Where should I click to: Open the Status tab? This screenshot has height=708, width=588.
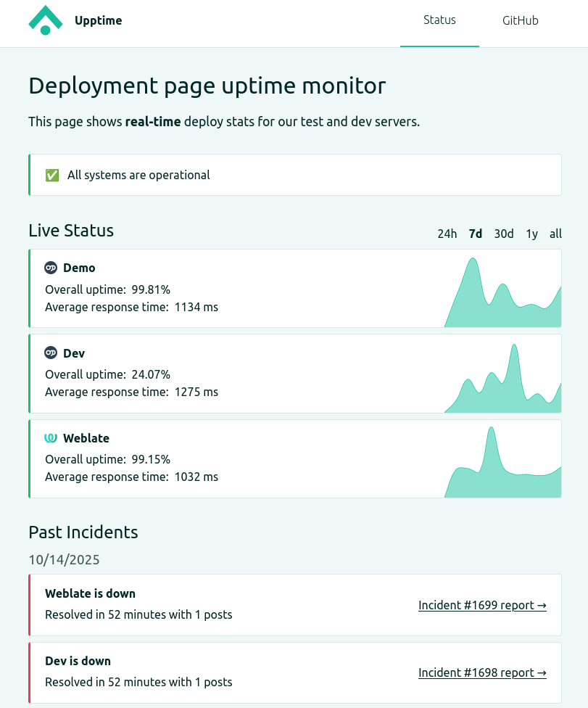click(x=439, y=20)
